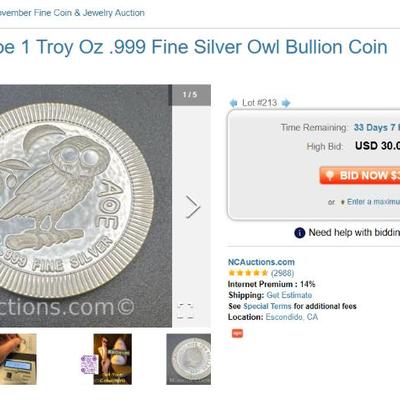This screenshot has width=400, height=400.
Task: Click the icon on the Bid Now button
Action: [329, 176]
